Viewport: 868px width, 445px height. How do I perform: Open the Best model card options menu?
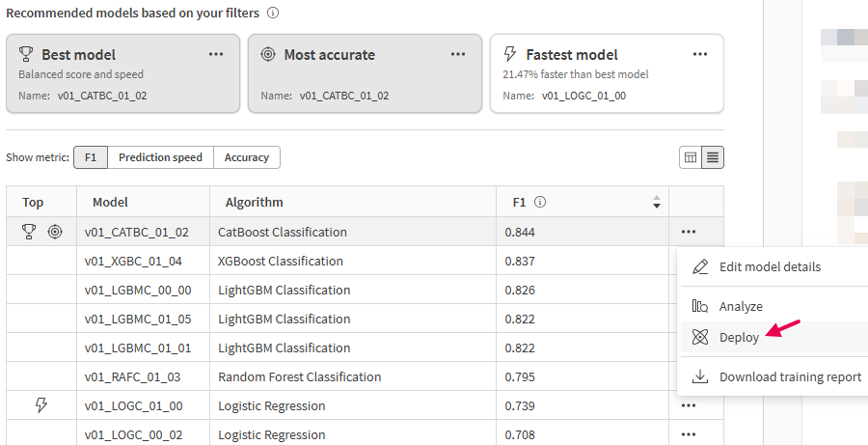pos(216,54)
